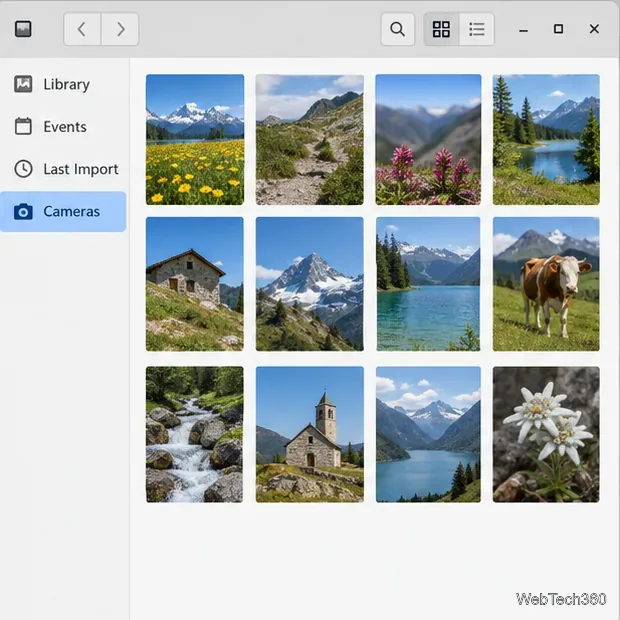Switch to grid view
The height and width of the screenshot is (620, 620).
tap(441, 29)
